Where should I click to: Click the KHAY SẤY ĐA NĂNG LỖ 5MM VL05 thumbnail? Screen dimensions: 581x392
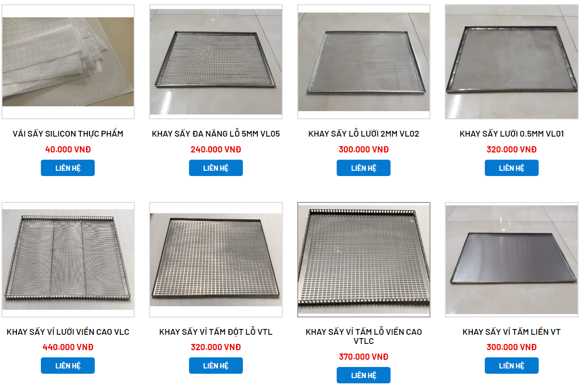pos(216,62)
